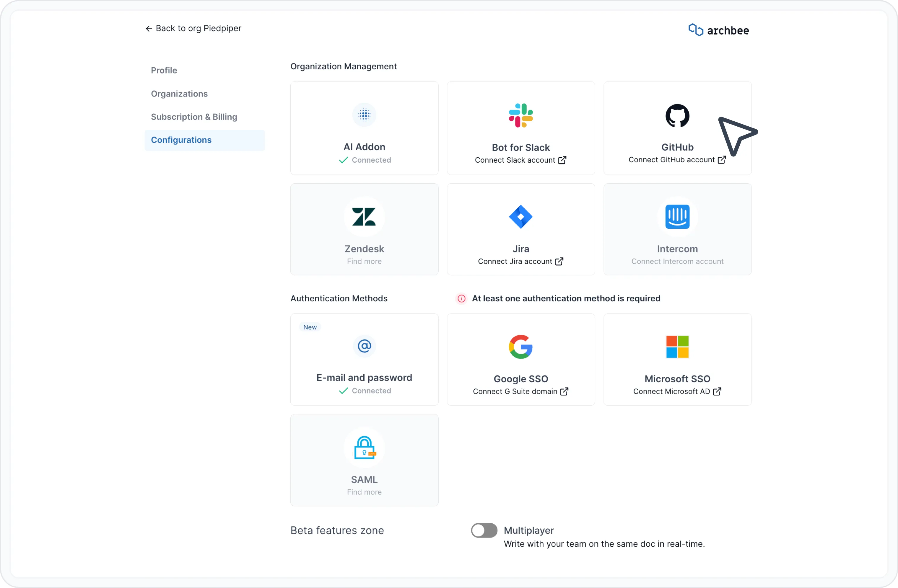Screen dimensions: 898x588
Task: Click the SAML padlock icon
Action: [x=365, y=448]
